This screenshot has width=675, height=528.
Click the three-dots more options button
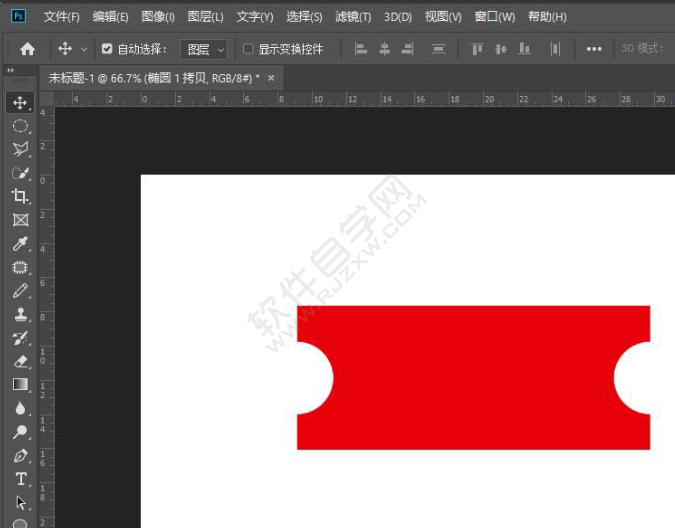click(x=594, y=49)
